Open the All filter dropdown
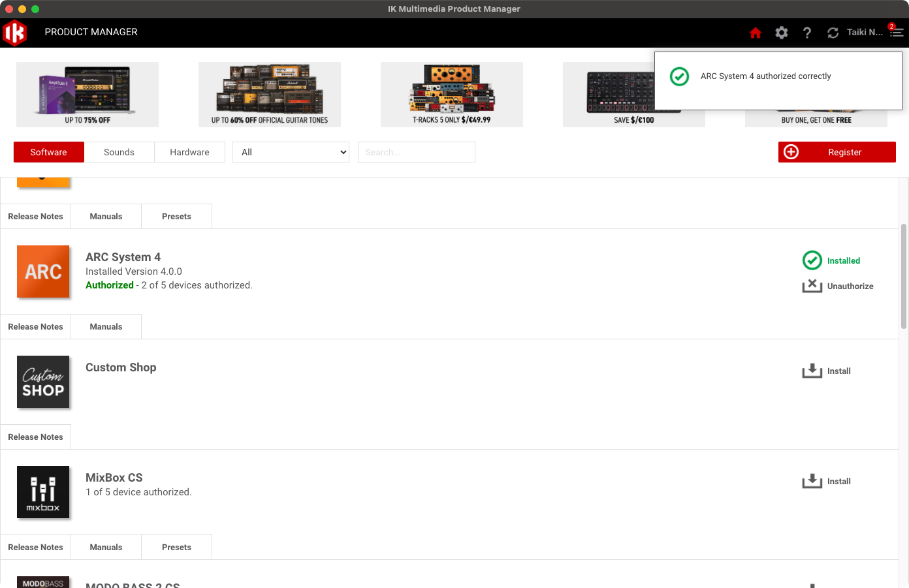Screen dimensions: 909x588 tap(291, 152)
